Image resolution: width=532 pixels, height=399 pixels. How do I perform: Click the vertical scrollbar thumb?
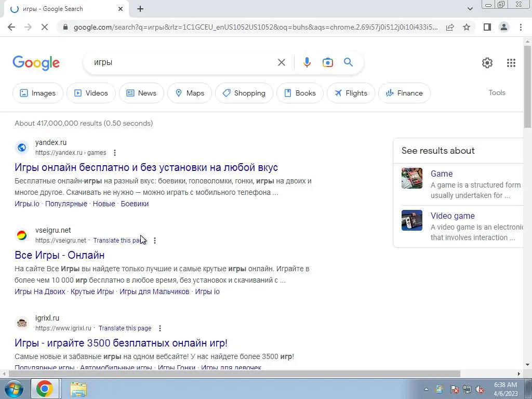pyautogui.click(x=527, y=86)
